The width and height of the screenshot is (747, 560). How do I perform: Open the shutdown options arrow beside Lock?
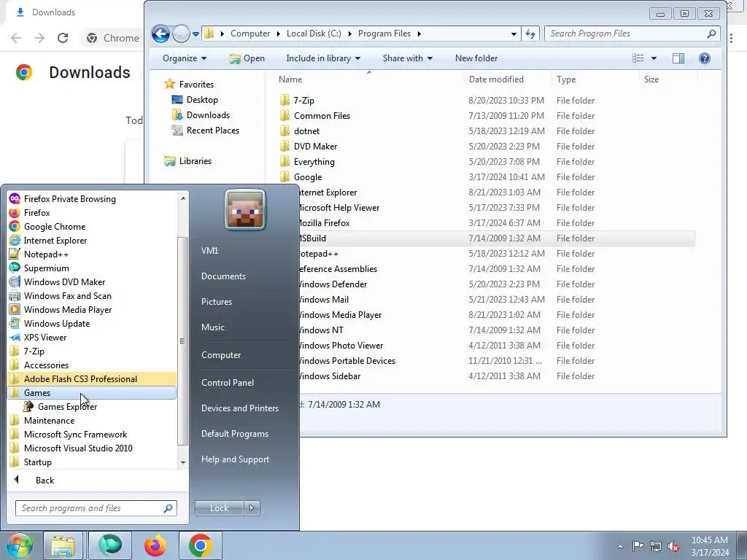click(x=252, y=508)
